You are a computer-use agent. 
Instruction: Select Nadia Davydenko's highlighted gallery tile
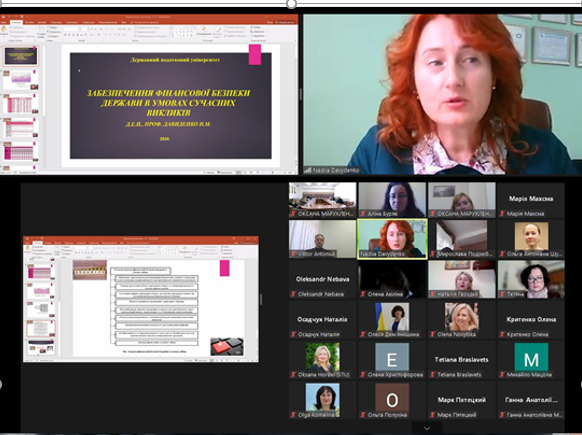(392, 239)
